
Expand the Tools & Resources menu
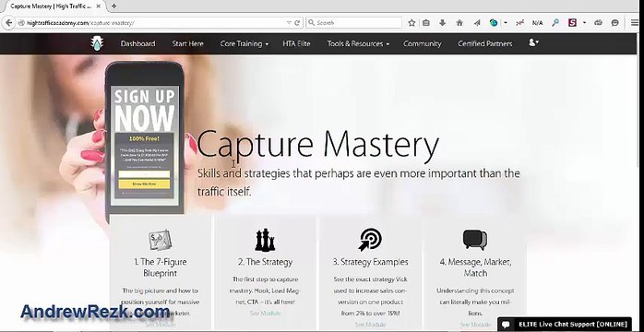[x=358, y=43]
